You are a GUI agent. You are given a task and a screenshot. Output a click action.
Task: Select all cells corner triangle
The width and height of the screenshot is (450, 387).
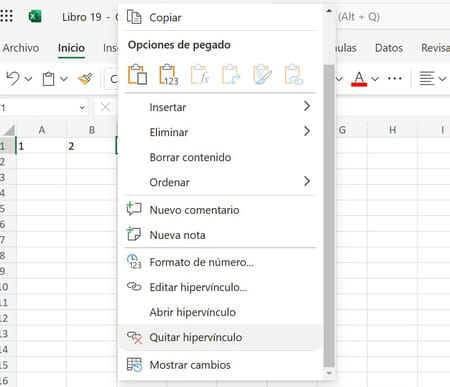click(9, 130)
